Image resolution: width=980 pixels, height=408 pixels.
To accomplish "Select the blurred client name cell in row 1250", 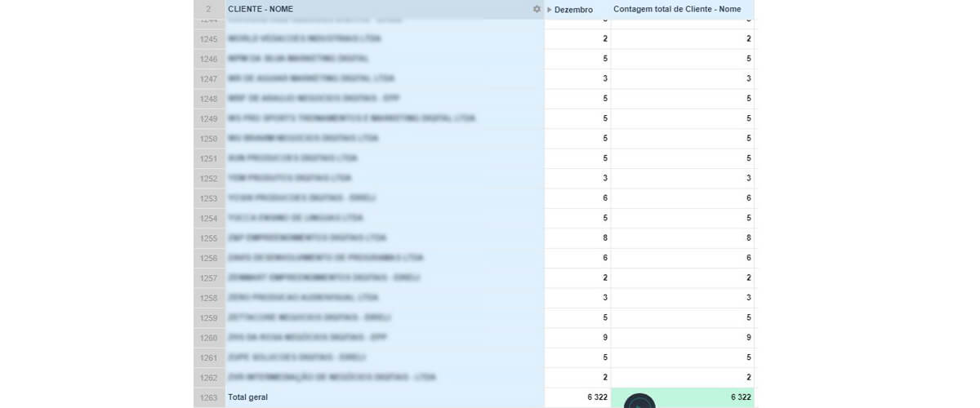I will [385, 139].
